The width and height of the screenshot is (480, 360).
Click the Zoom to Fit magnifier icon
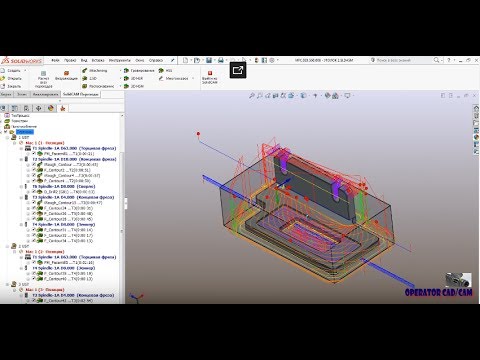(252, 96)
